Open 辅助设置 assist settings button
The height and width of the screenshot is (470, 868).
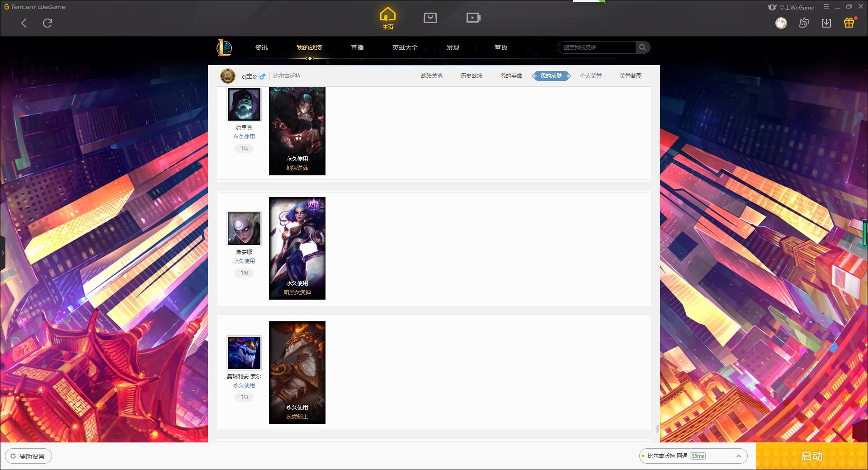pyautogui.click(x=28, y=456)
